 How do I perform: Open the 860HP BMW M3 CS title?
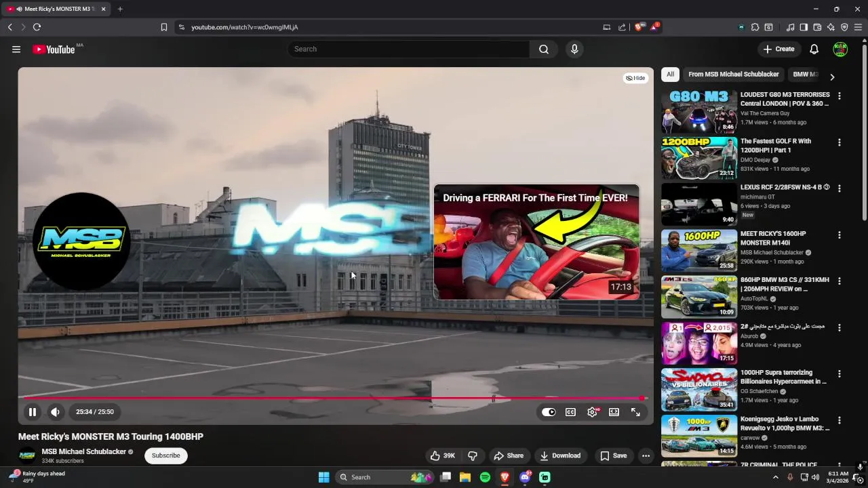(x=785, y=285)
